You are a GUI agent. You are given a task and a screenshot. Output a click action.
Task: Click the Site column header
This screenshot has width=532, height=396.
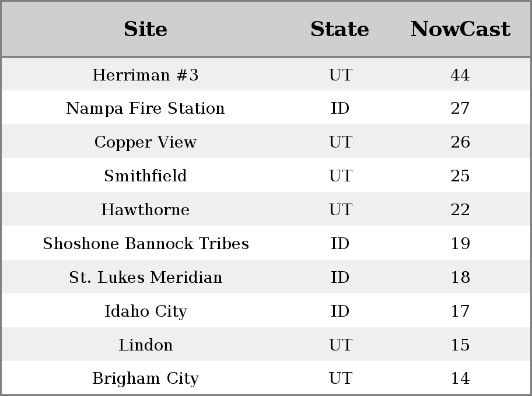[x=145, y=29]
